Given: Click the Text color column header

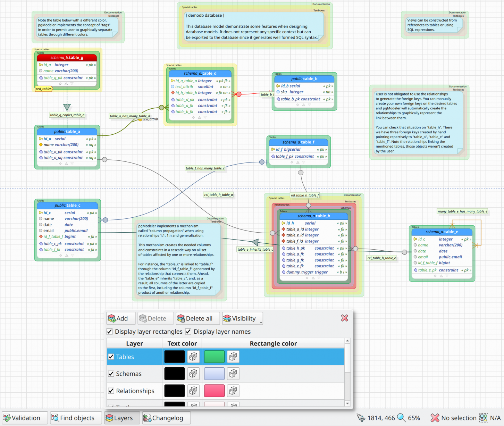Looking at the screenshot, I should (x=182, y=343).
